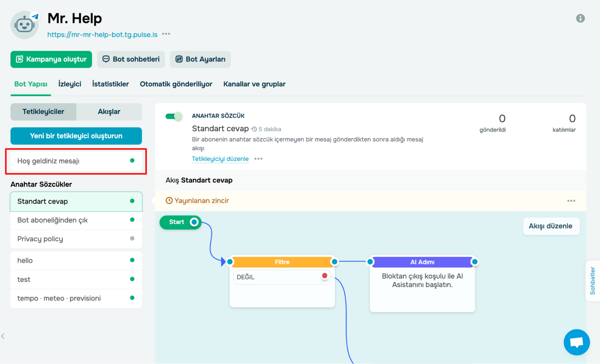
Task: Open the live chat bubble icon
Action: pyautogui.click(x=576, y=342)
